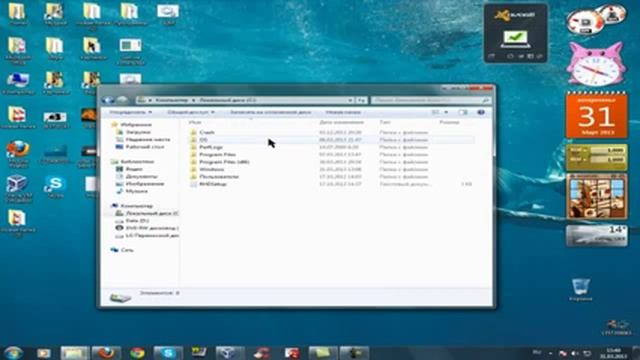Sort by the "Размер" column header
The image size is (640, 360).
coord(449,122)
